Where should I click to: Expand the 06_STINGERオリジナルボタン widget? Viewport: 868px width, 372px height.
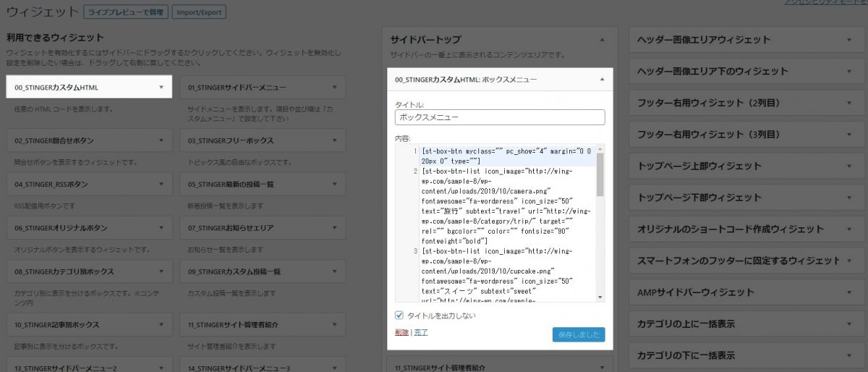point(89,227)
